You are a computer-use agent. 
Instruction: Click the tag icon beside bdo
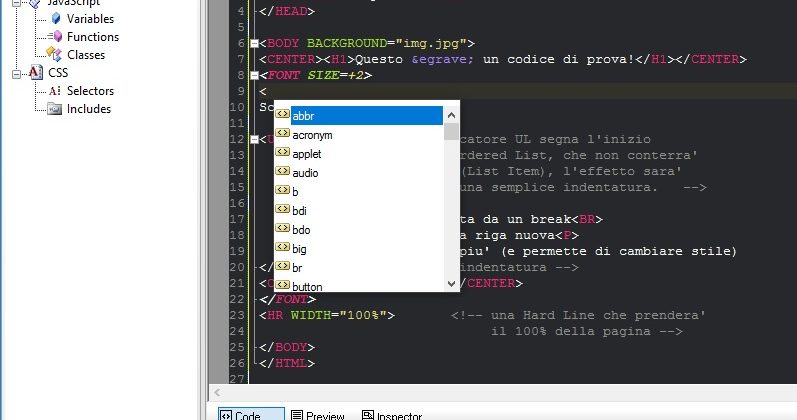click(x=283, y=228)
